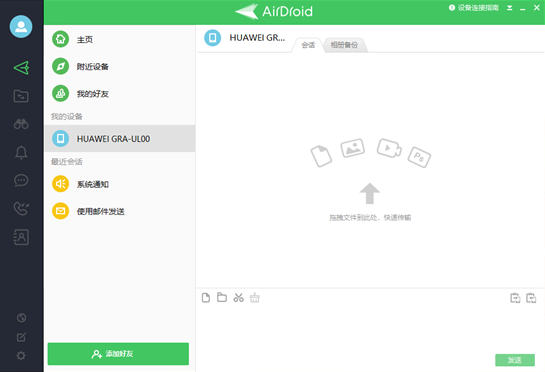
Task: Open the notifications bell icon
Action: (21, 152)
